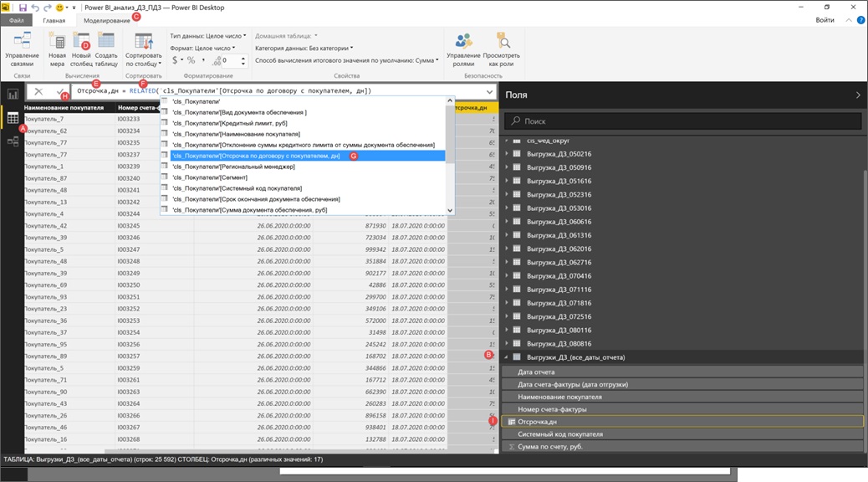Collapse the Выгрузки_ДЗ_(все_даты_отчета) table

point(507,357)
